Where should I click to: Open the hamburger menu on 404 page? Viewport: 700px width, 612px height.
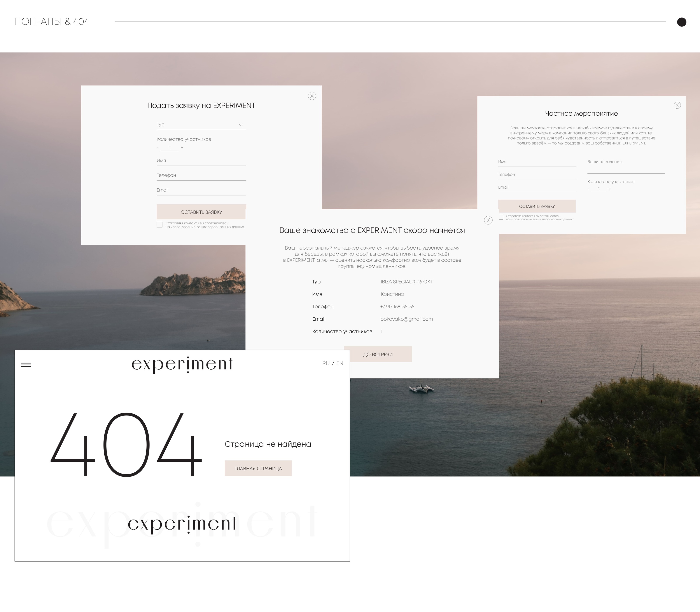pyautogui.click(x=26, y=365)
